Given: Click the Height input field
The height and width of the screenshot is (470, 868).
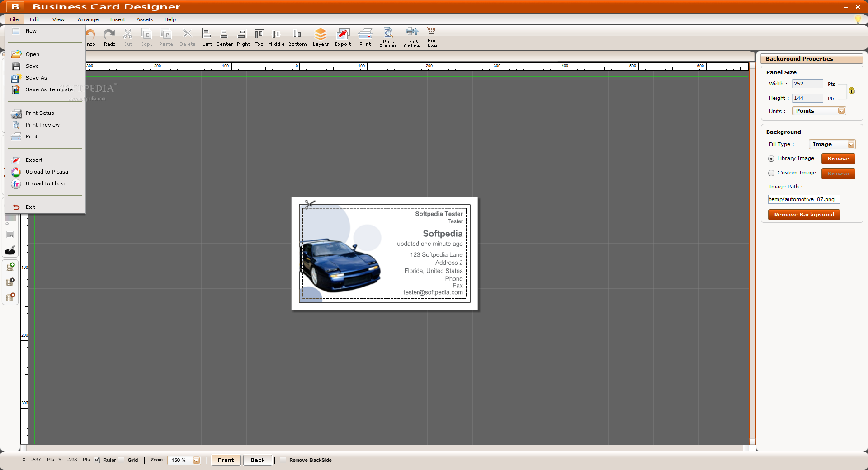Looking at the screenshot, I should pyautogui.click(x=807, y=98).
